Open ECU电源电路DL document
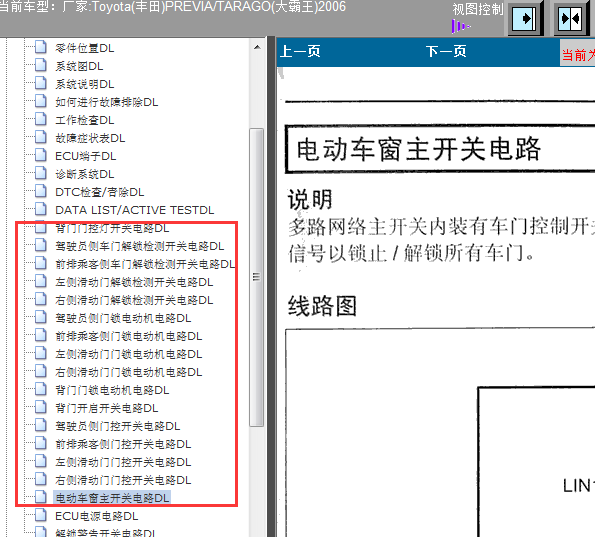The image size is (595, 537). coord(97,516)
